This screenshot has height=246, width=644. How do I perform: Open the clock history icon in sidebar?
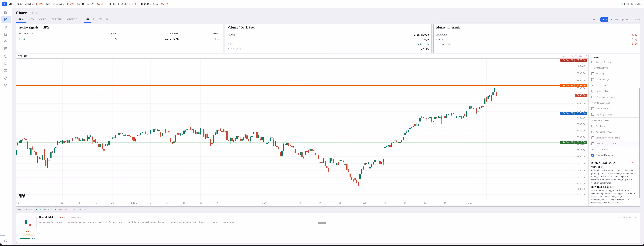pyautogui.click(x=6, y=56)
